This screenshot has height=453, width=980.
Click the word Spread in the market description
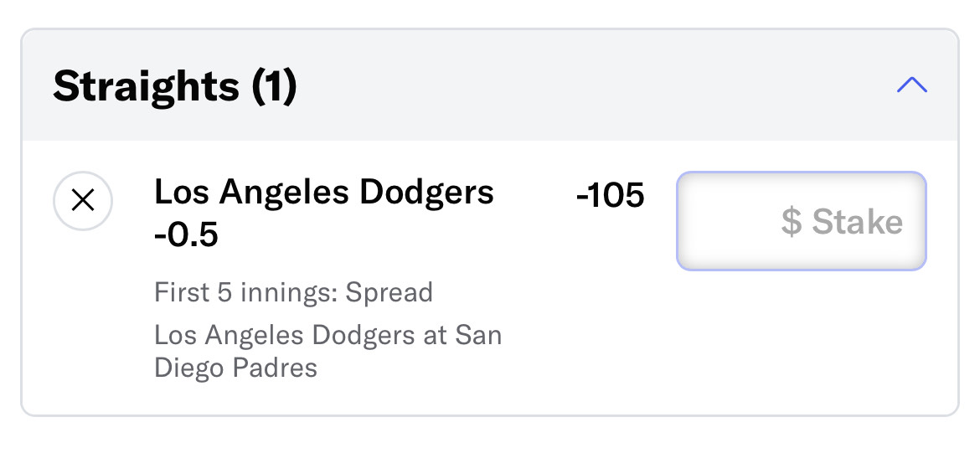pyautogui.click(x=389, y=292)
